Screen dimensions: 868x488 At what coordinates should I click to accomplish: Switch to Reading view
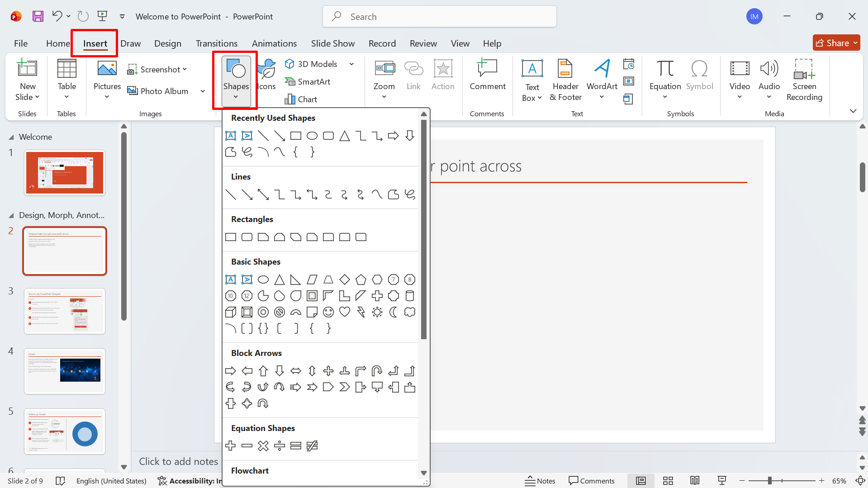(695, 481)
